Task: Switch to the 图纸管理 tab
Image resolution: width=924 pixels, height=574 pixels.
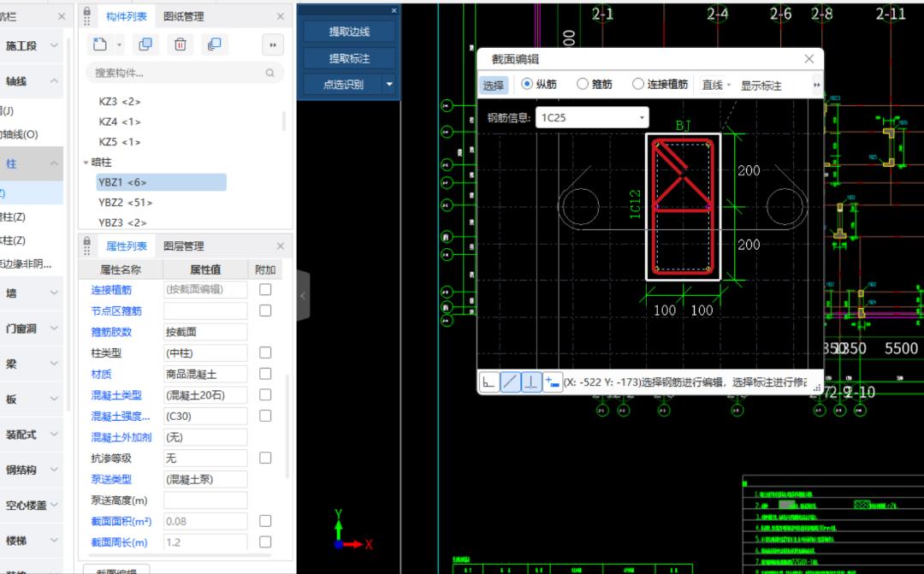Action: [x=184, y=16]
